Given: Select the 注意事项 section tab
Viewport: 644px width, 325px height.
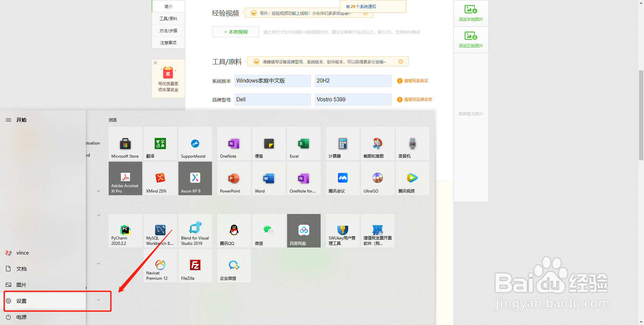Looking at the screenshot, I should click(x=168, y=42).
